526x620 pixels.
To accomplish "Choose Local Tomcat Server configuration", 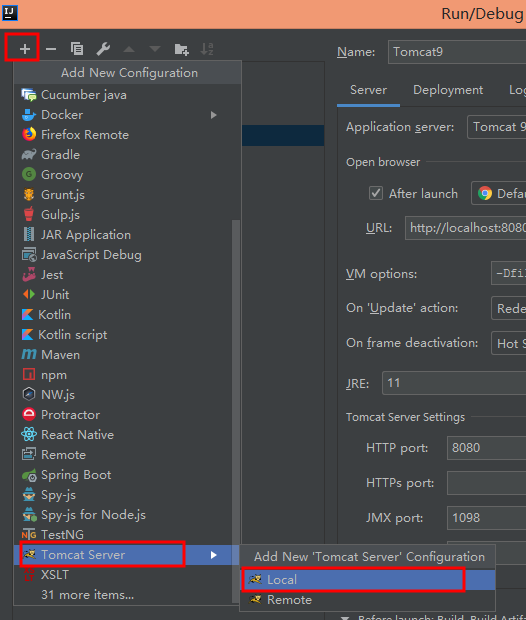I will coord(368,580).
